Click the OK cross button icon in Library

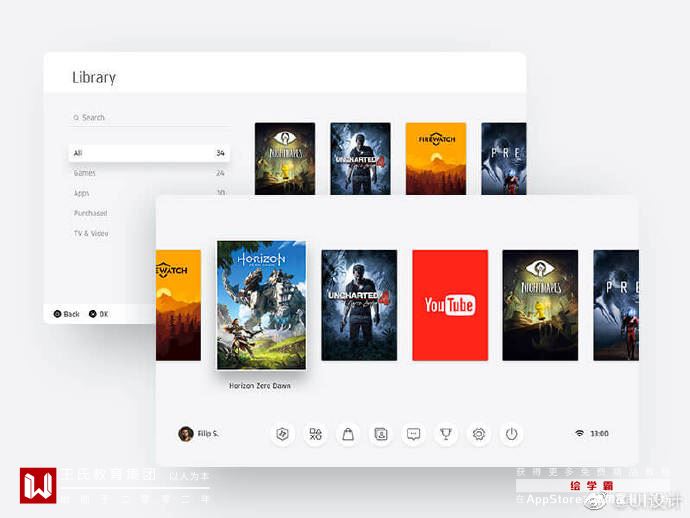point(92,314)
